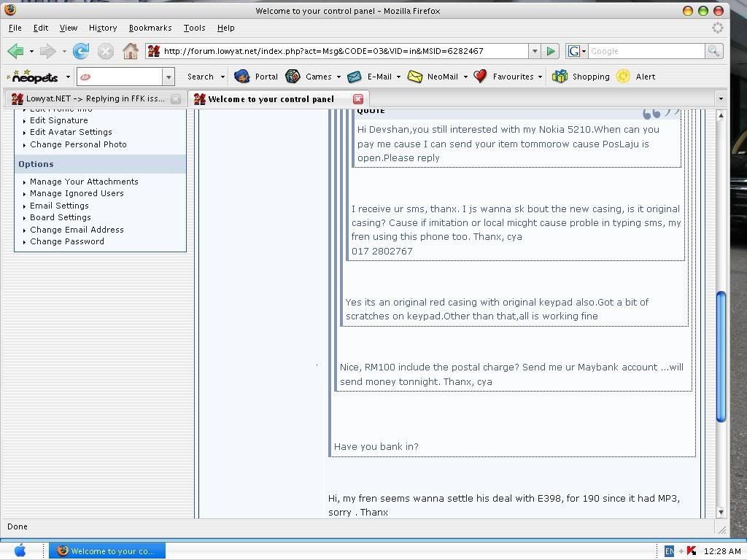Click the Home icon in navigation toolbar
The width and height of the screenshot is (747, 560).
[131, 51]
